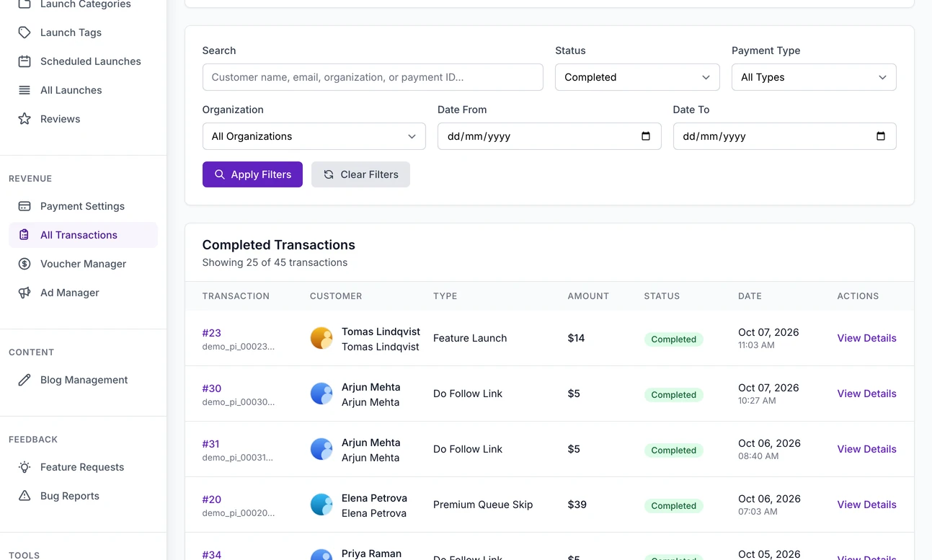Click the avatar in transaction #30 row
This screenshot has width=932, height=560.
click(x=321, y=394)
